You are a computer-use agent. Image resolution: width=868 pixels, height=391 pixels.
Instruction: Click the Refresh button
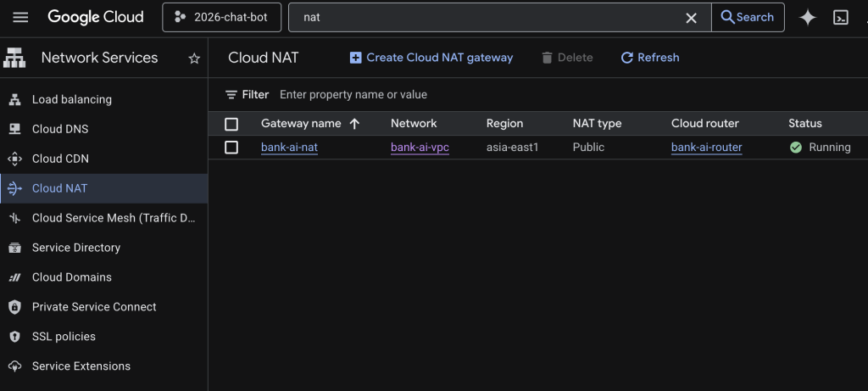coord(650,58)
